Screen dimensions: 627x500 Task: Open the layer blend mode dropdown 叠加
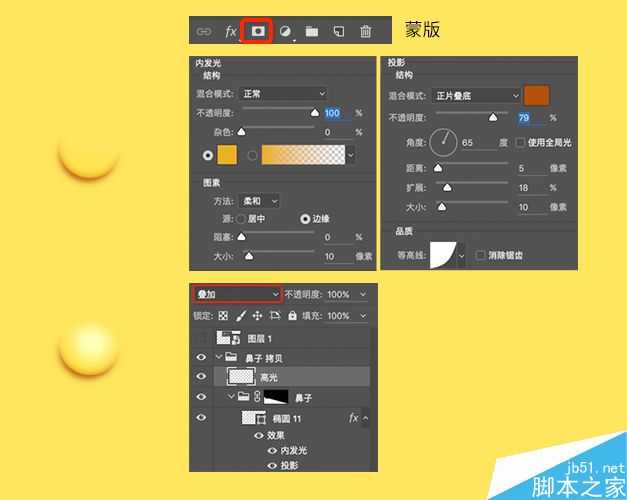click(x=237, y=295)
